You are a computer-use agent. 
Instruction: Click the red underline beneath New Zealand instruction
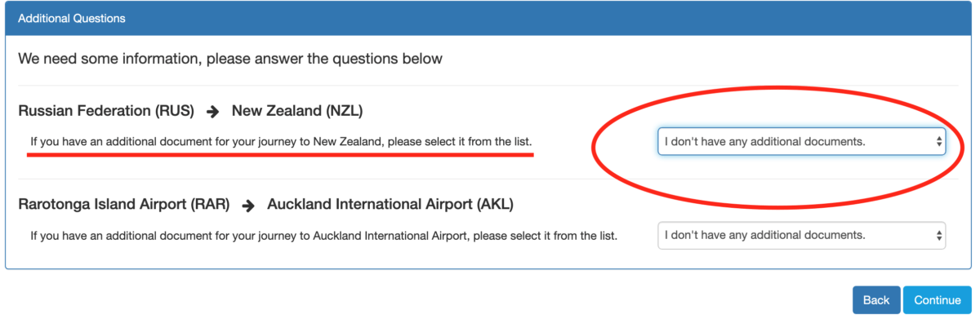pos(280,154)
